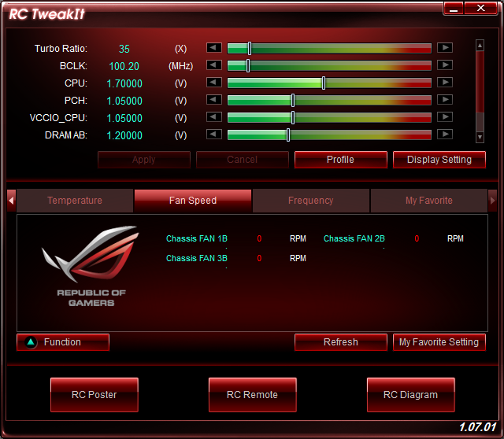Click the Turbo Ratio value 35
This screenshot has width=504, height=439.
(124, 49)
